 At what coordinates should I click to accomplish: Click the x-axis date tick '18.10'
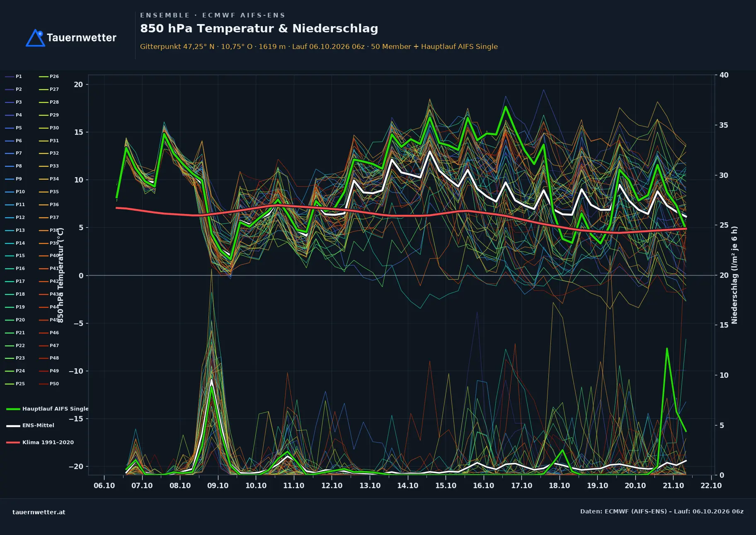point(560,486)
